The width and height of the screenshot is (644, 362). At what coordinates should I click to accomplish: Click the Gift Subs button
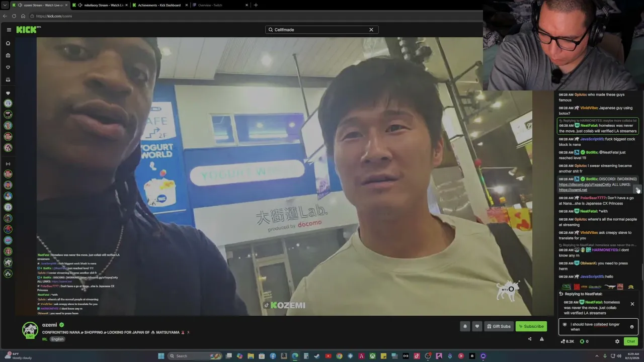click(x=499, y=326)
